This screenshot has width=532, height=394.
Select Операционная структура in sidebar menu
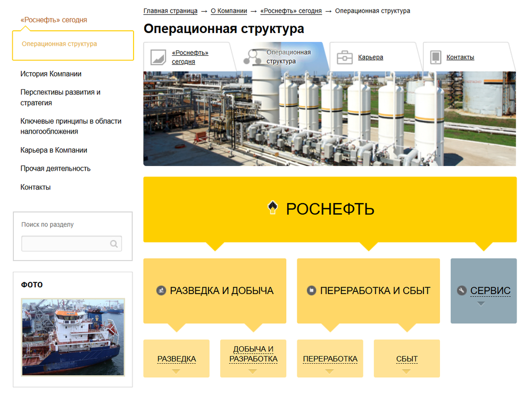(x=60, y=44)
